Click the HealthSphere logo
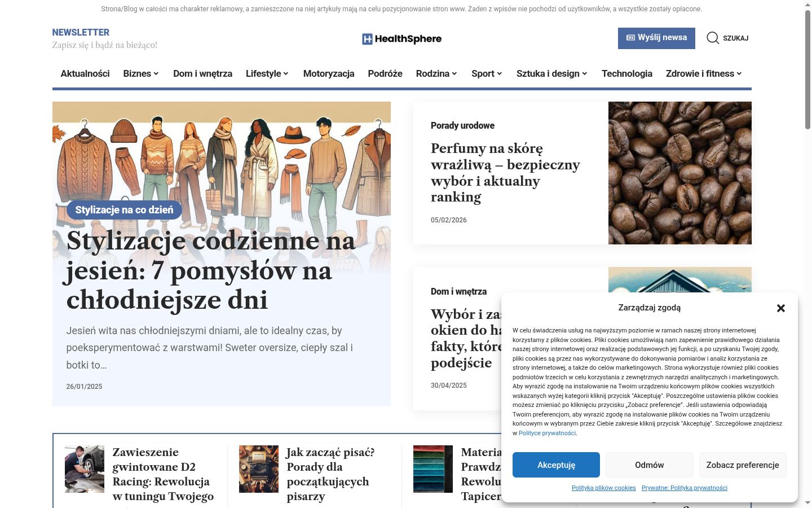Screen dimensions: 812x508 [x=401, y=39]
